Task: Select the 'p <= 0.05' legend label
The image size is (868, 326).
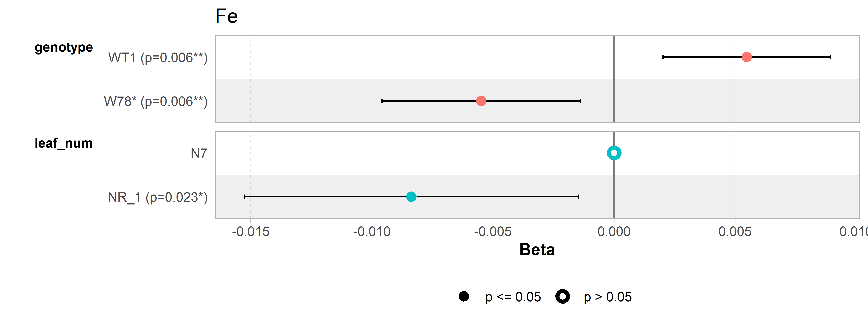Action: pyautogui.click(x=513, y=297)
